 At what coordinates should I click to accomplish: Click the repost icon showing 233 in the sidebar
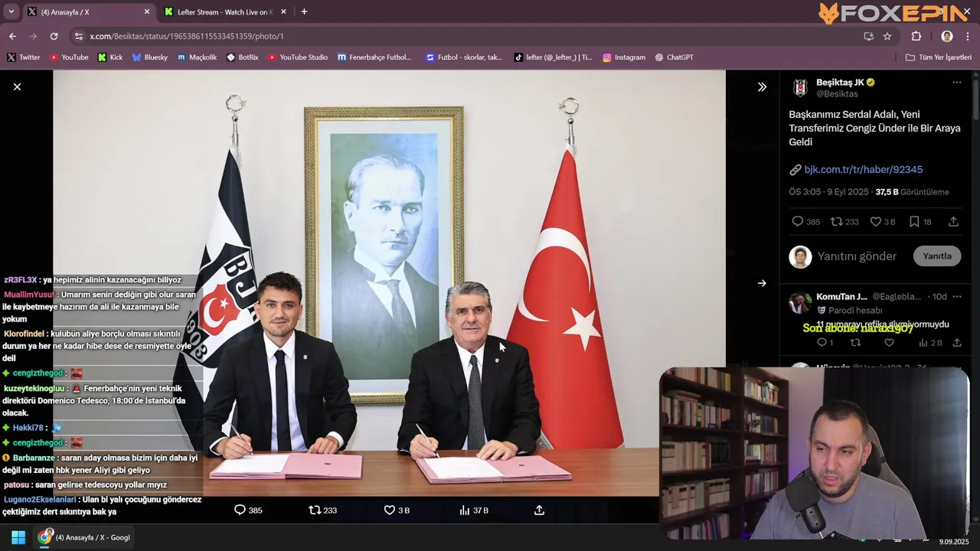[837, 222]
